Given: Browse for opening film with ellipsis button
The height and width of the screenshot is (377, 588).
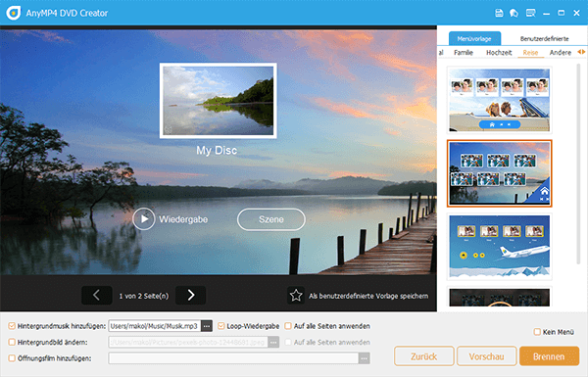Looking at the screenshot, I should 365,358.
